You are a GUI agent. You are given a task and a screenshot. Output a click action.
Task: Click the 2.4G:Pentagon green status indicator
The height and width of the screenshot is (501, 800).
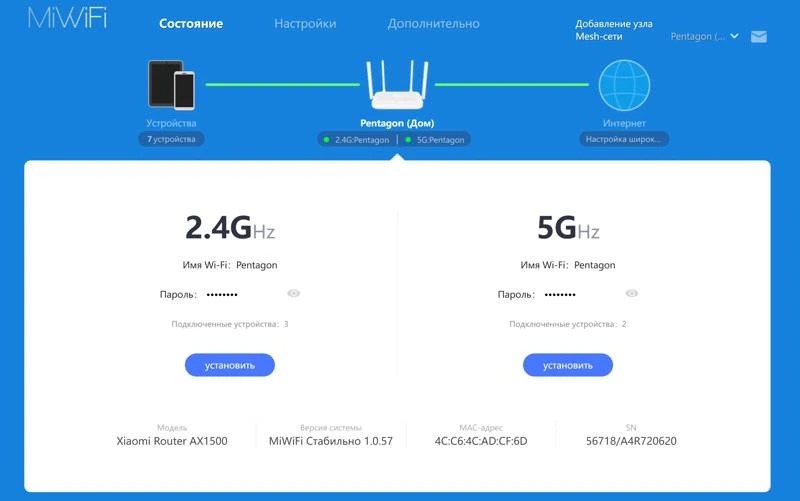pos(327,140)
